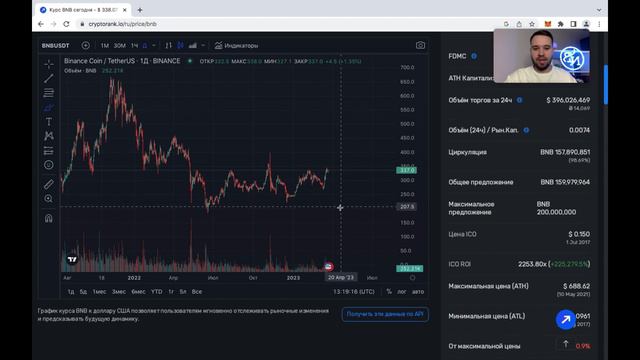Open the XABCD pattern tools

(x=49, y=136)
